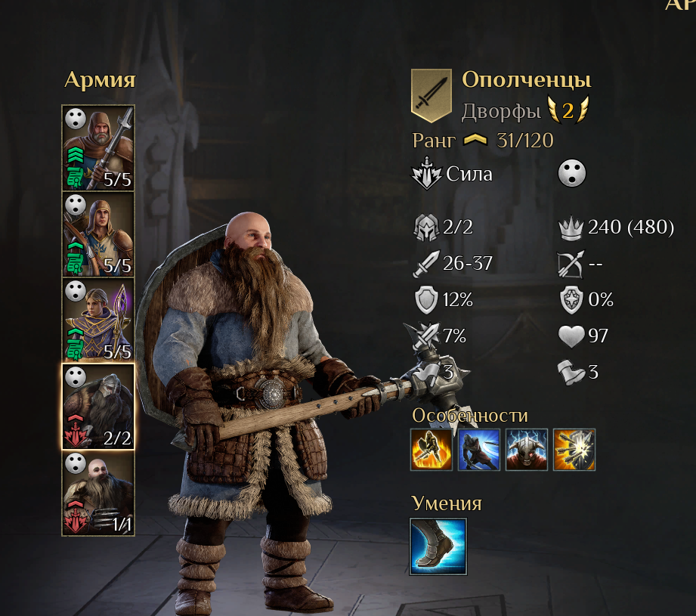This screenshot has height=616, width=696.
Task: Click the fiery warrior trait icon
Action: pos(432,450)
